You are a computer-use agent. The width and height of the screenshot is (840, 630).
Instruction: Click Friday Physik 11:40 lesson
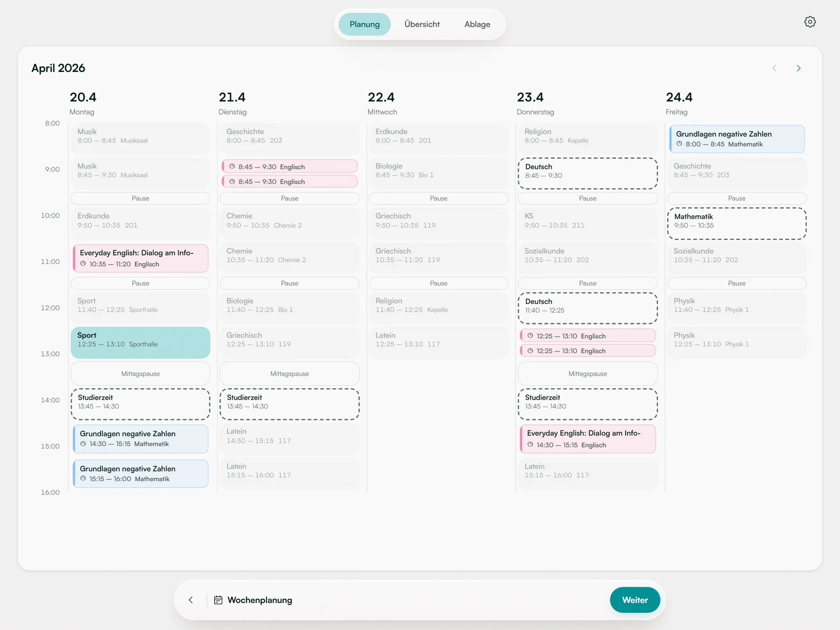pyautogui.click(x=737, y=308)
